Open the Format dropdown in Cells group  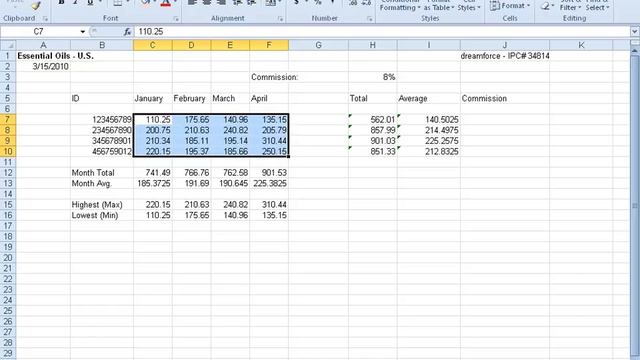point(510,6)
